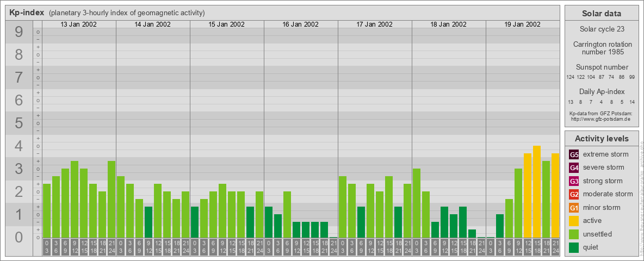
Task: Click the number 9 on the Kp axis
Action: [18, 33]
